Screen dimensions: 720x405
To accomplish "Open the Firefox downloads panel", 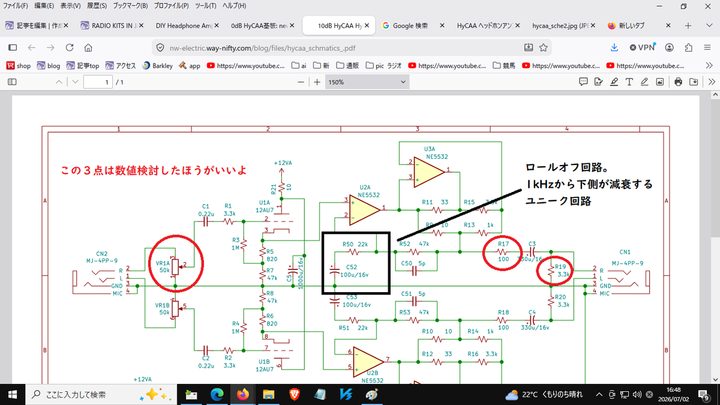I will 614,47.
